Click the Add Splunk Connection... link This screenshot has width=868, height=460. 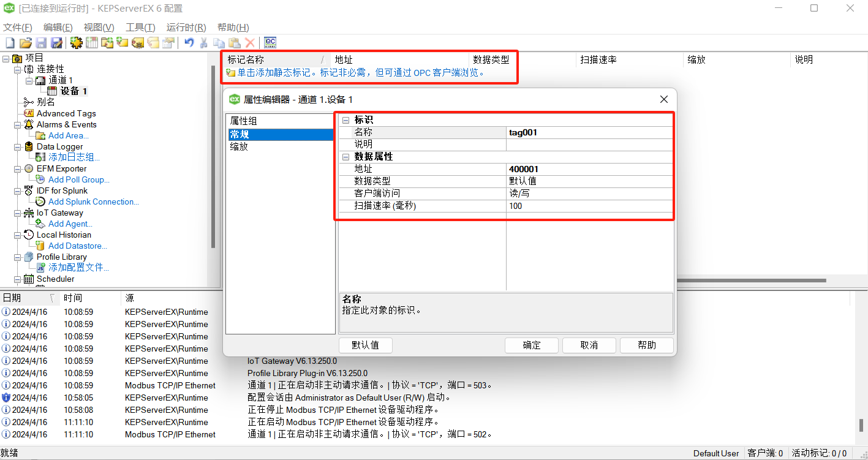coord(94,202)
